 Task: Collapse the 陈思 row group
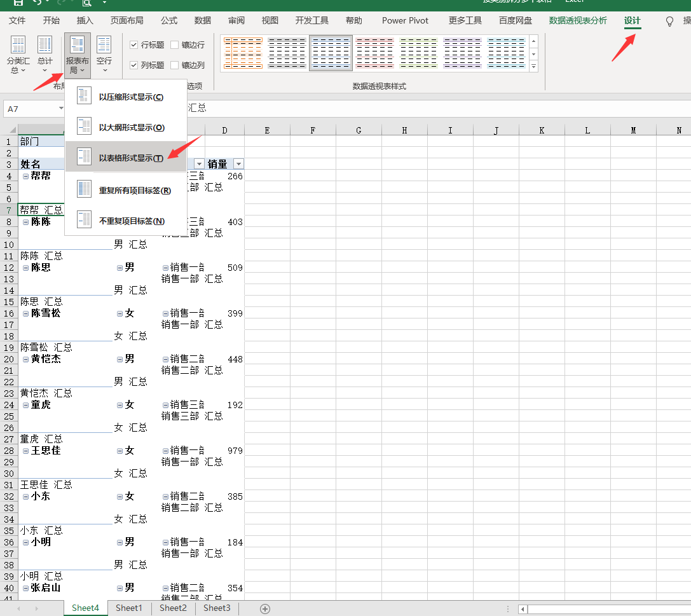click(x=25, y=268)
